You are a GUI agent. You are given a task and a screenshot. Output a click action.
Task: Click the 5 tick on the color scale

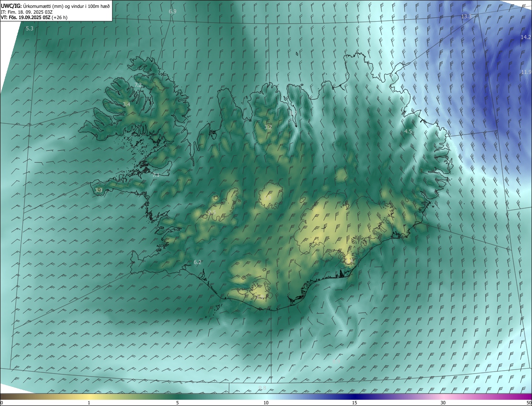point(177,403)
